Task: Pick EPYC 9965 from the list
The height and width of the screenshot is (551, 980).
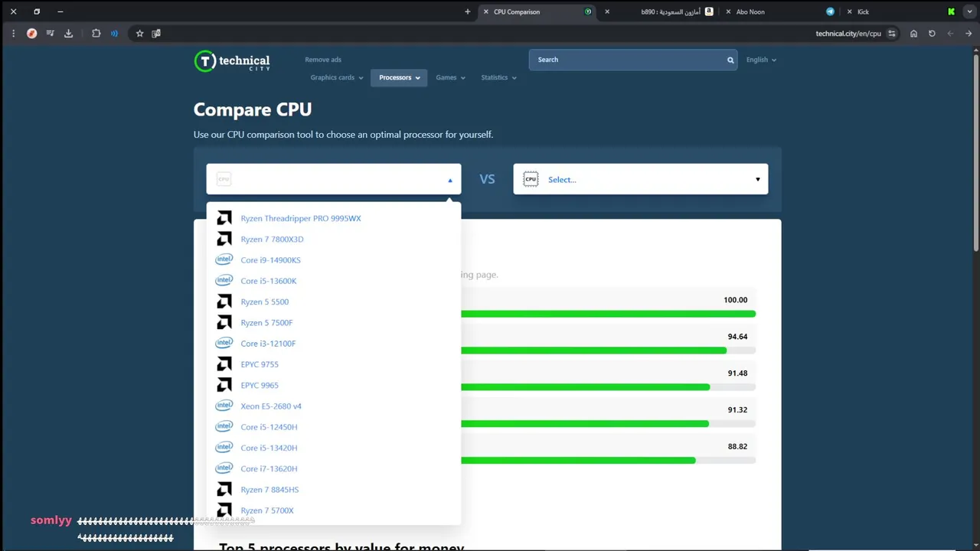Action: click(334, 385)
